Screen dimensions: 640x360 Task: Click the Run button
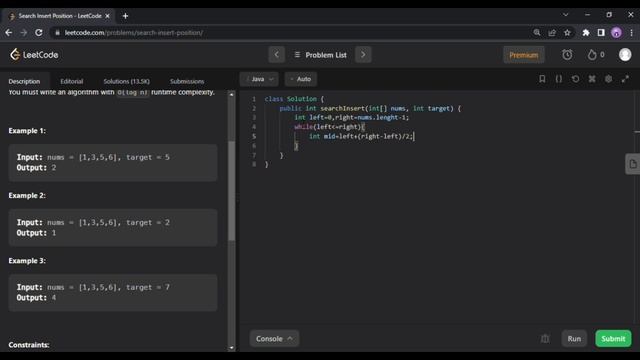pos(574,338)
